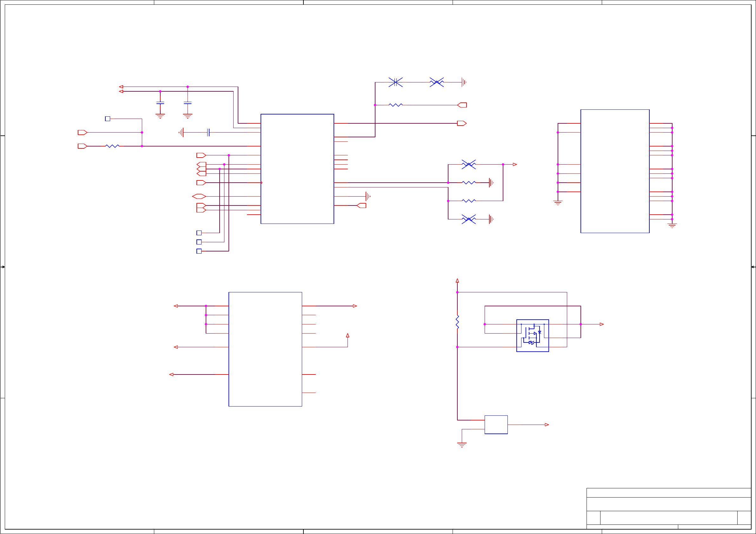Screen dimensions: 756x534
Task: Click the lowest of three stacked blue squares
Action: (x=199, y=251)
